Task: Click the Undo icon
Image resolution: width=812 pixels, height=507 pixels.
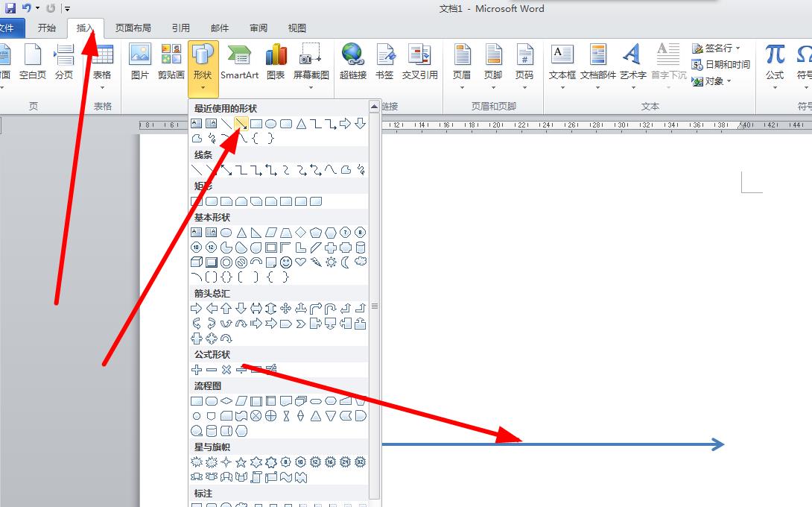Action: click(x=27, y=8)
